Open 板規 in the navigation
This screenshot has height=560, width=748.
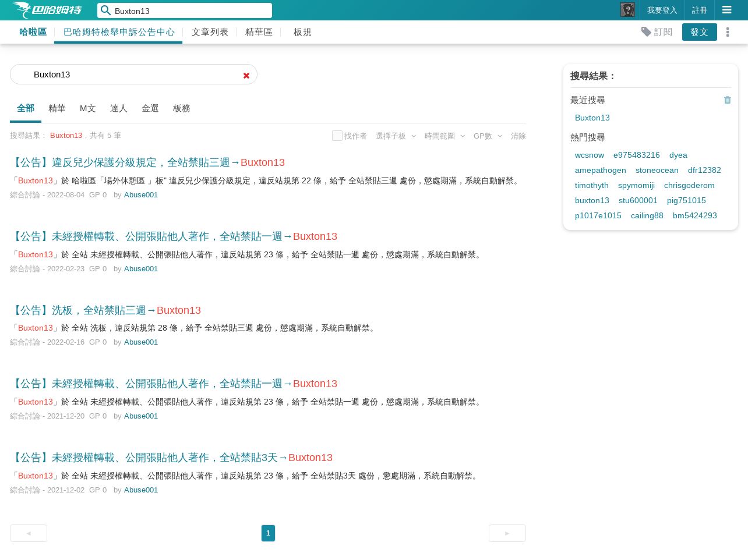302,32
